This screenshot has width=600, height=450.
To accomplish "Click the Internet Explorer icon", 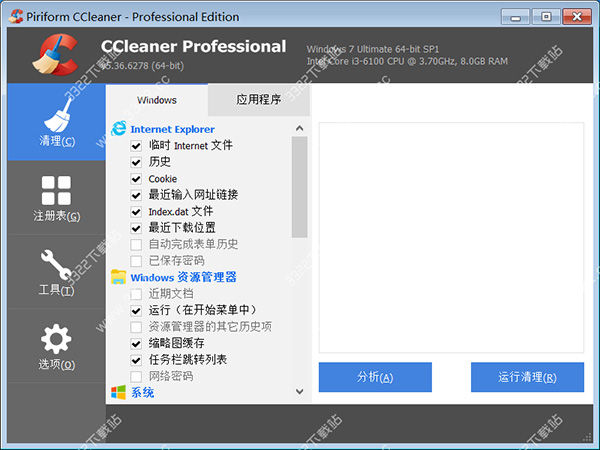I will pyautogui.click(x=119, y=129).
